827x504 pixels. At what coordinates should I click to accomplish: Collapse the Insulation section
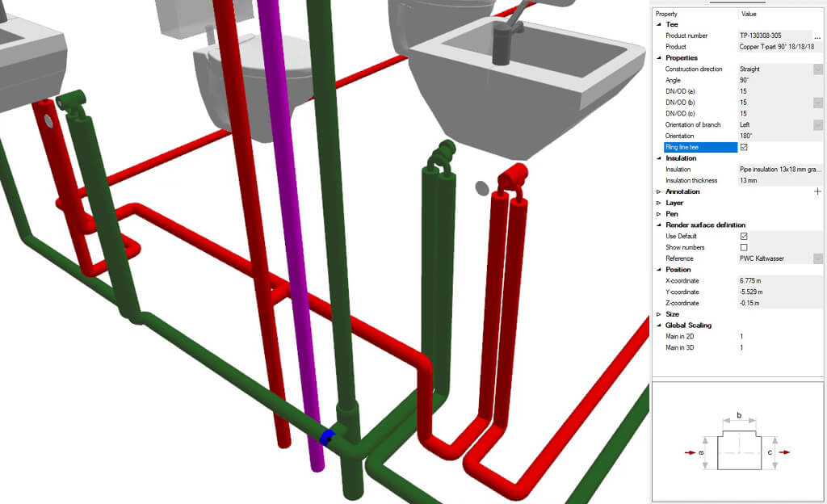(658, 158)
